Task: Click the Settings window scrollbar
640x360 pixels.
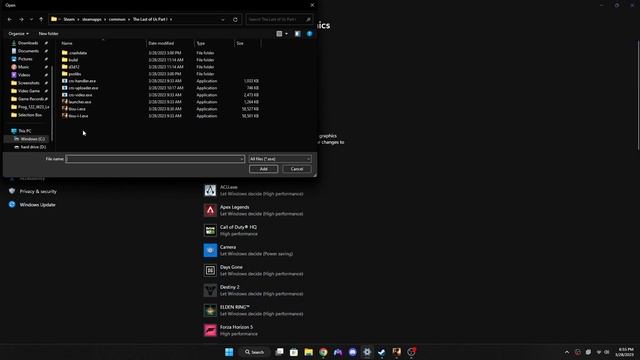Action: tap(638, 95)
